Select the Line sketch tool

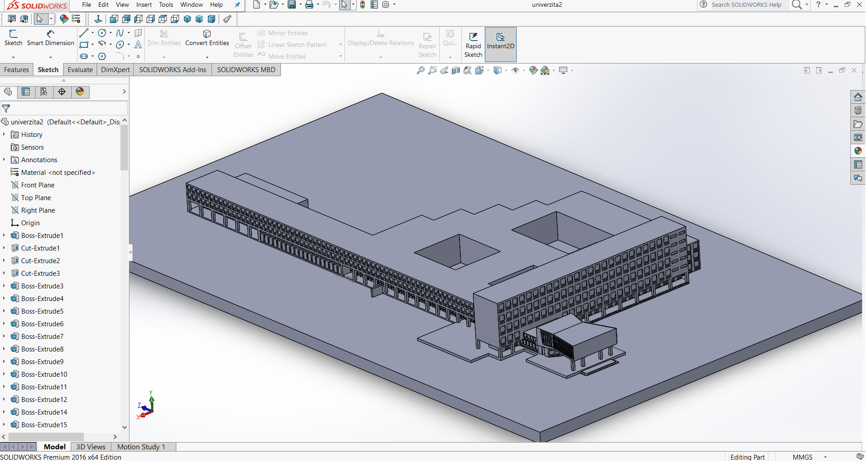pos(84,33)
